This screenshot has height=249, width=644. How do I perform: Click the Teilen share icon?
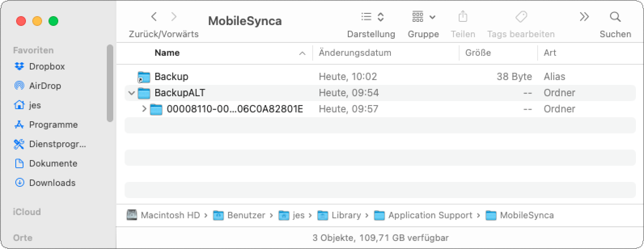tap(463, 17)
